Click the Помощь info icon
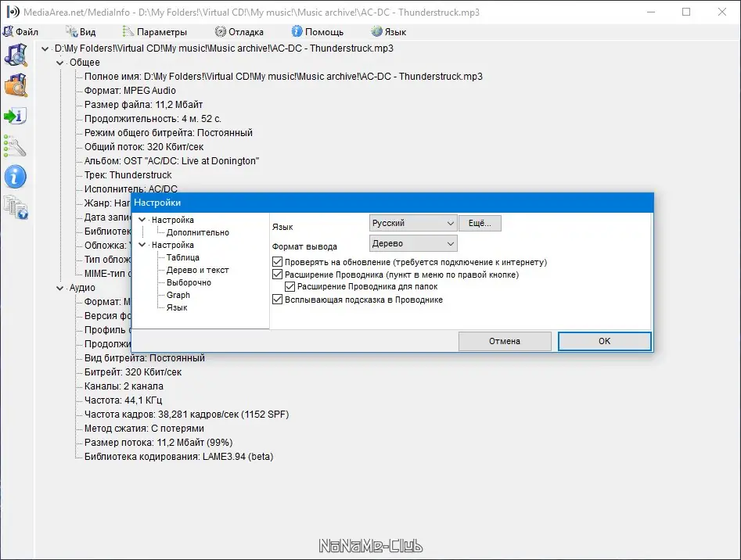The height and width of the screenshot is (560, 741). [297, 31]
